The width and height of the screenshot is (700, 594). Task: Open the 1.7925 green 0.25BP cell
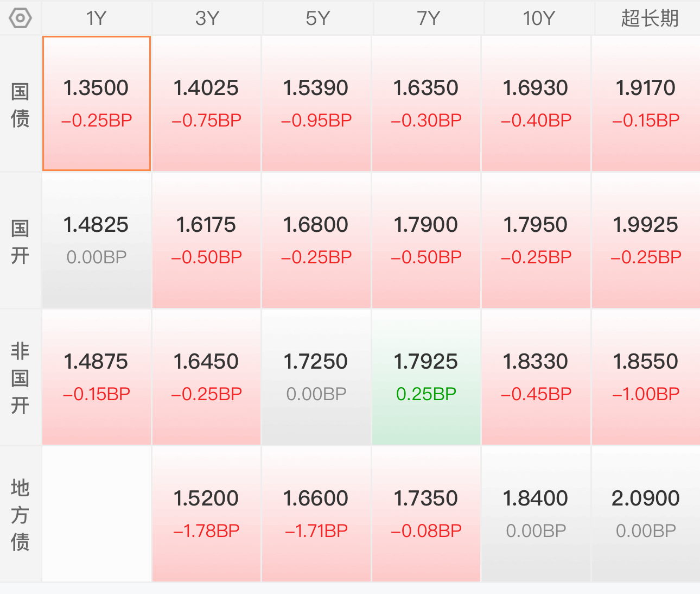426,377
